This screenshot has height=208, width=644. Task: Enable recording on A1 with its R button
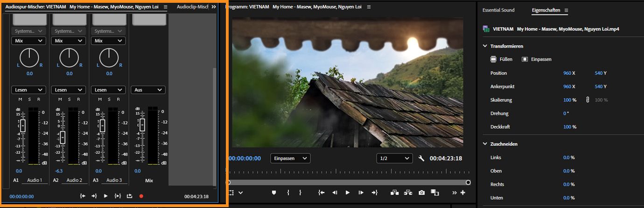[39, 99]
